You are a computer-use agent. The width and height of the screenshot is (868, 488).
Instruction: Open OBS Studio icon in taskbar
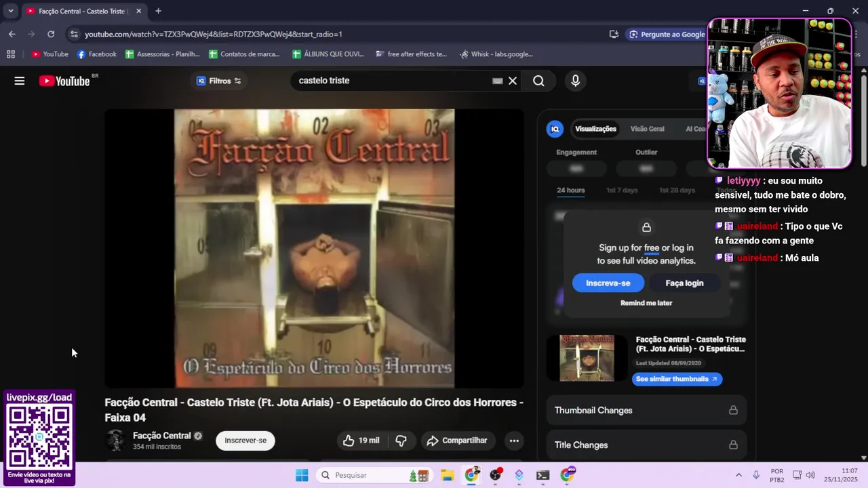pos(496,475)
